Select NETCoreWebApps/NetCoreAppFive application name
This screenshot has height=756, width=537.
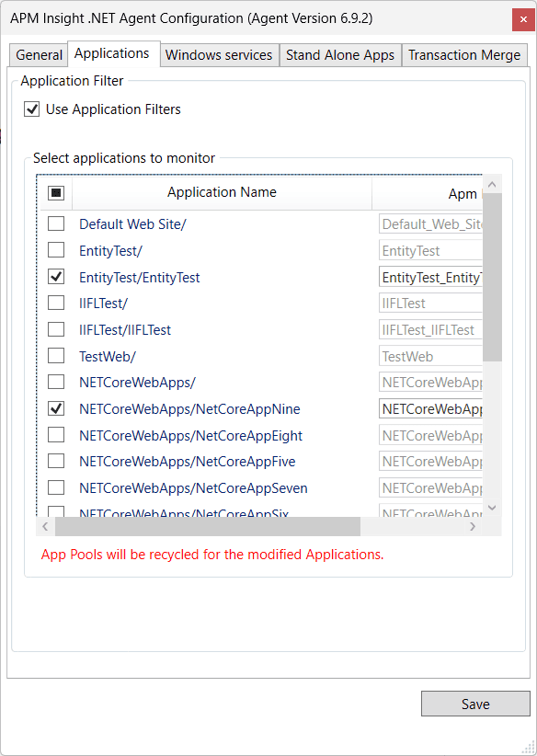(187, 462)
